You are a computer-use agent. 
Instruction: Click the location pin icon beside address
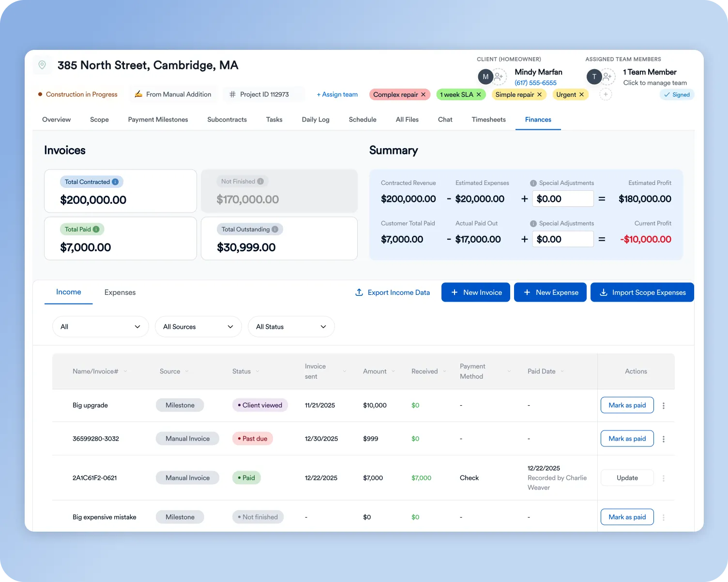42,65
